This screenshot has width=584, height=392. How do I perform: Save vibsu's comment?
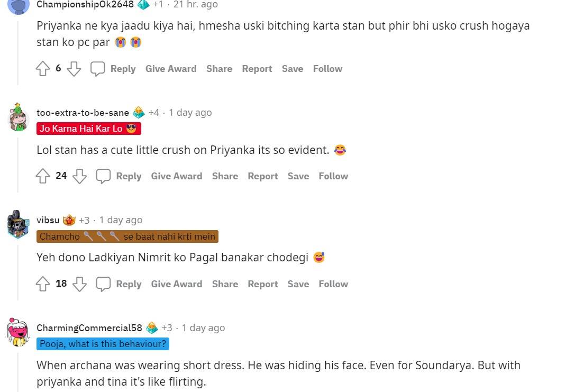coord(298,284)
